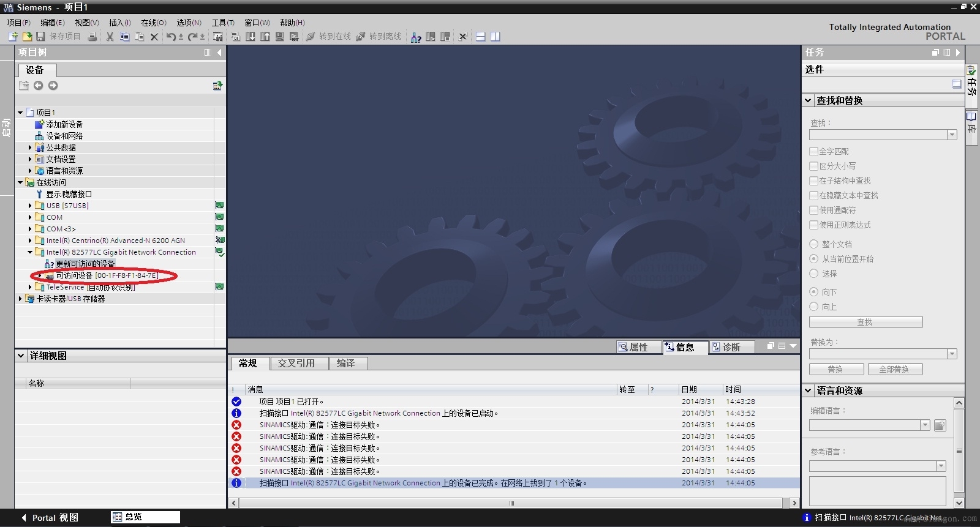Click the 转到在线 go online button
Image resolution: width=980 pixels, height=527 pixels.
pyautogui.click(x=329, y=37)
